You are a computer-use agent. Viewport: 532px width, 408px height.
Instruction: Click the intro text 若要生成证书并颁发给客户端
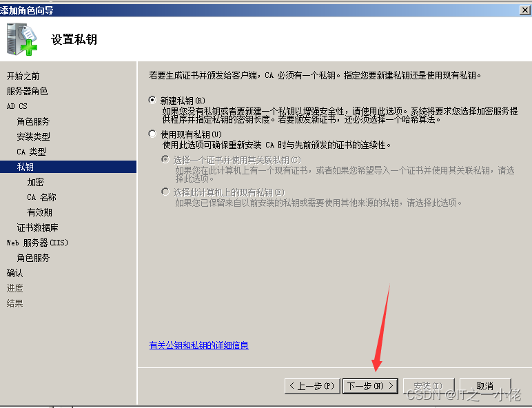(315, 75)
